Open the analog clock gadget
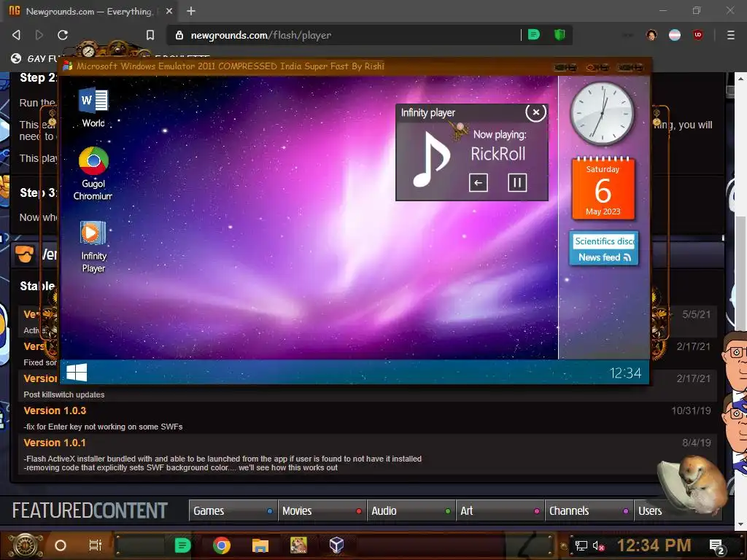 [602, 113]
